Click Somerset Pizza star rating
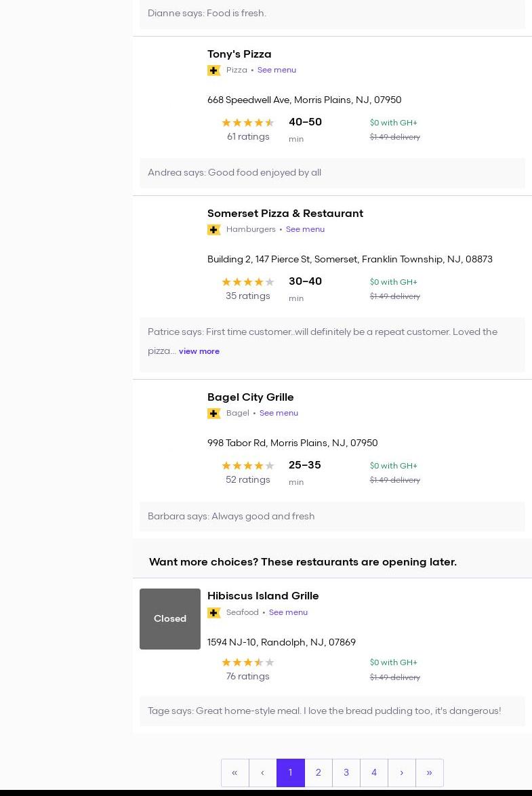 coord(247,282)
